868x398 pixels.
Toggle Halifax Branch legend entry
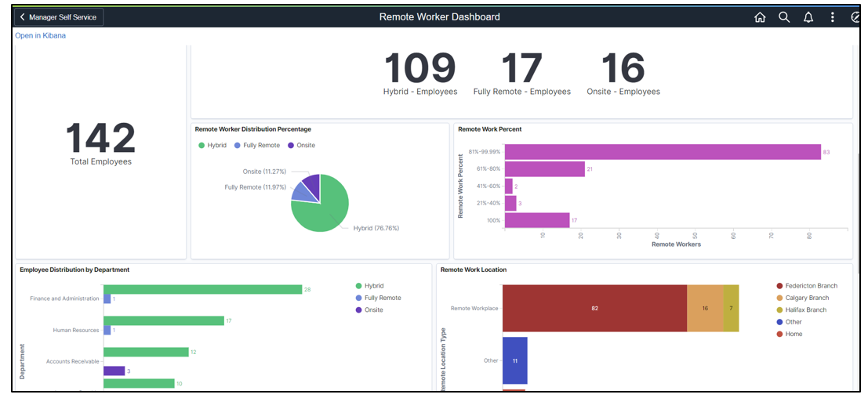coord(801,310)
